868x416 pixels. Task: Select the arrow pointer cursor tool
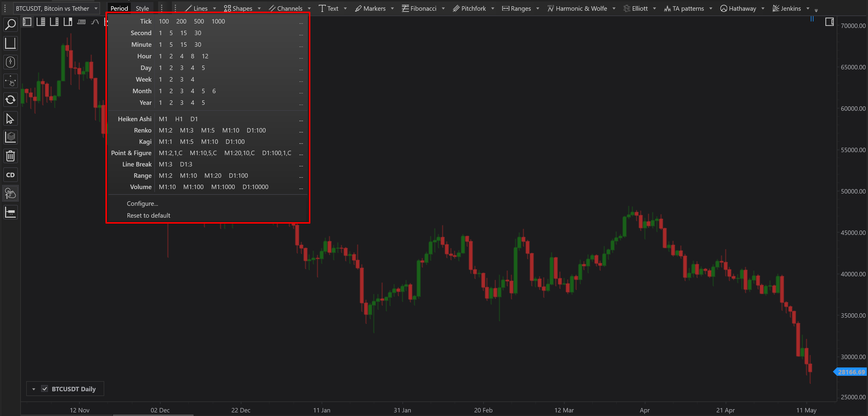click(10, 119)
